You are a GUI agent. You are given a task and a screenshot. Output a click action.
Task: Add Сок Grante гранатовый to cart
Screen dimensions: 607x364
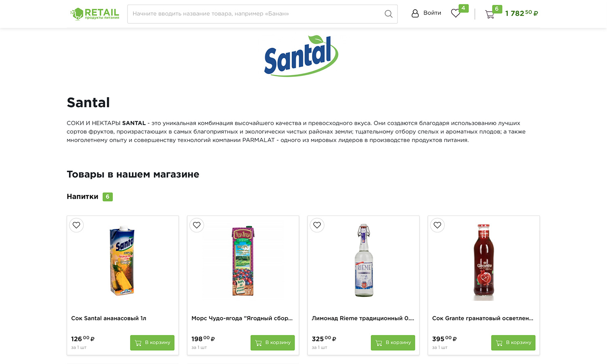(513, 343)
